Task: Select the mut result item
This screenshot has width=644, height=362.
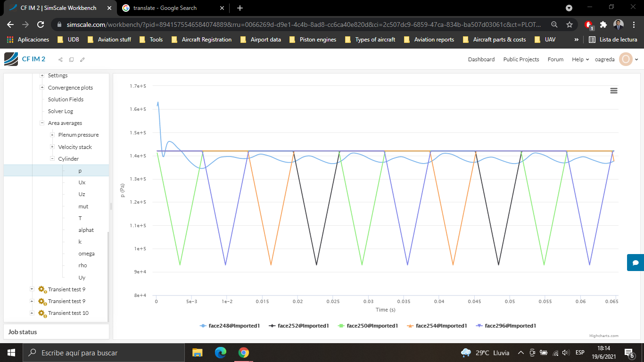Action: pyautogui.click(x=83, y=206)
